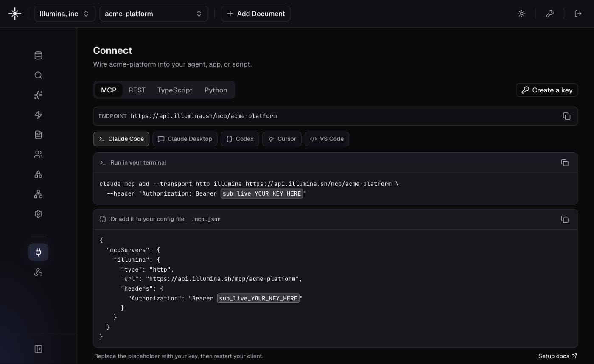
Task: Open the Illumina, inc organization dropdown
Action: tap(64, 14)
